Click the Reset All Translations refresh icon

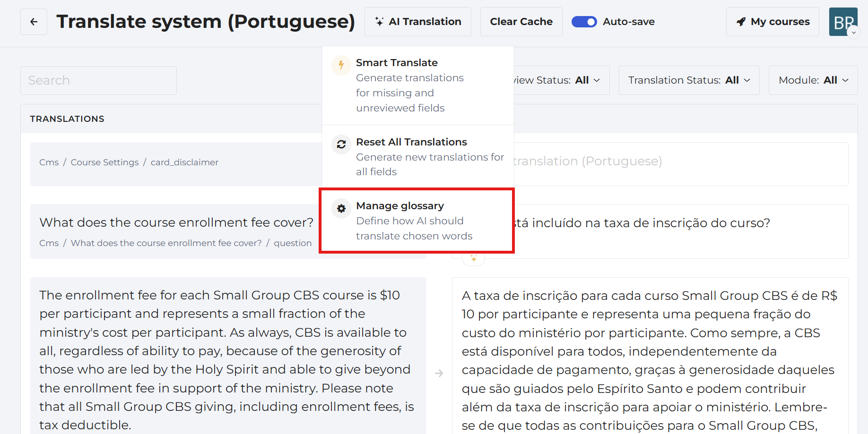coord(341,145)
